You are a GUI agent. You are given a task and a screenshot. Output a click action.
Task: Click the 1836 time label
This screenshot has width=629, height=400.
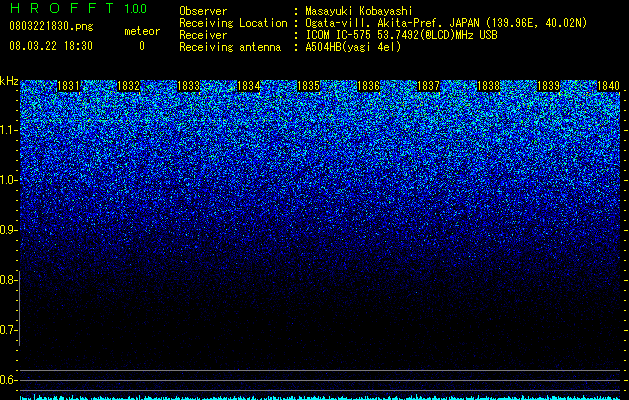tap(368, 86)
